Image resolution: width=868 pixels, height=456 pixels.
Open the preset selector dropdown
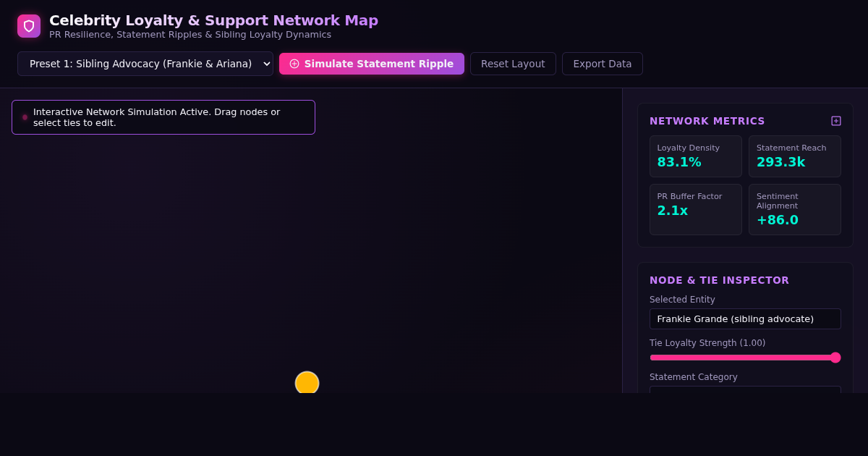(x=145, y=64)
